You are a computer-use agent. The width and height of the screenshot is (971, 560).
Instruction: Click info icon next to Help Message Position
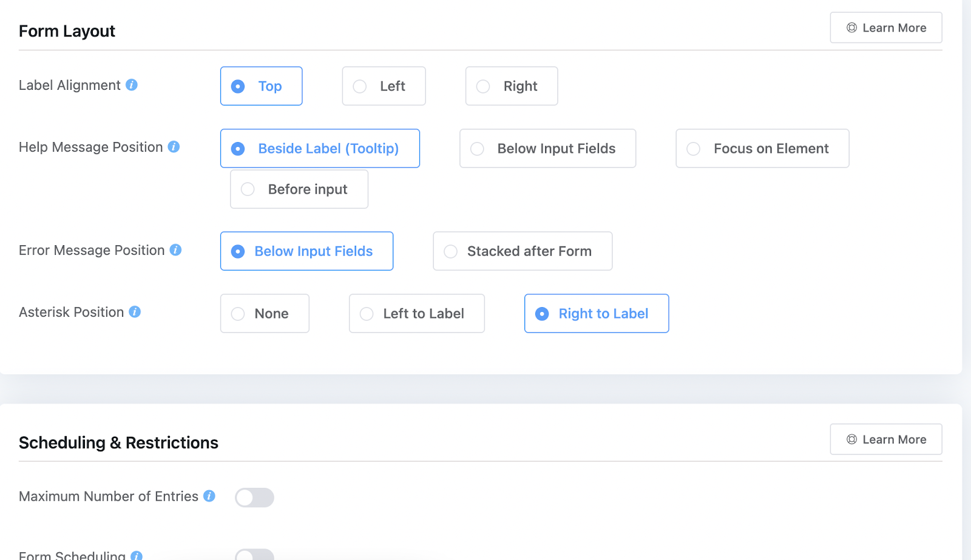[x=174, y=147]
